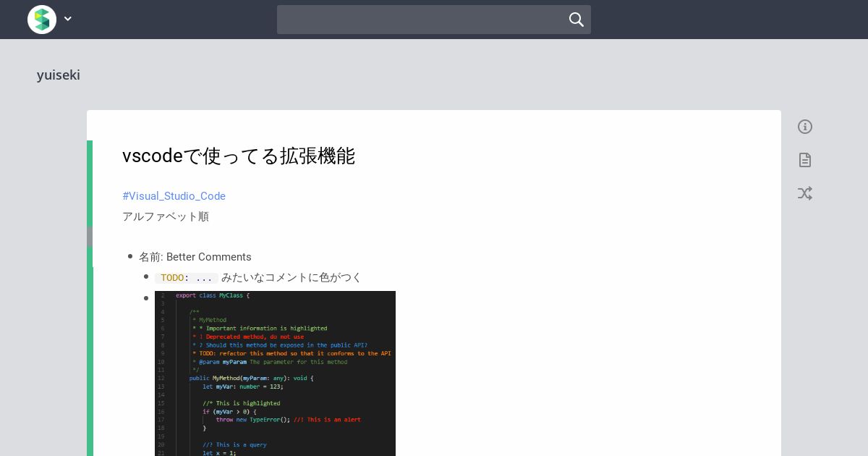Image resolution: width=868 pixels, height=456 pixels.
Task: Open the page document menu icon
Action: (805, 160)
